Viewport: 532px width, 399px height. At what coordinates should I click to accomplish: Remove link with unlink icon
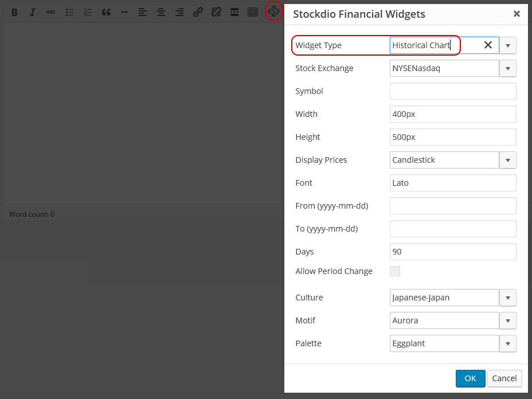coord(216,13)
